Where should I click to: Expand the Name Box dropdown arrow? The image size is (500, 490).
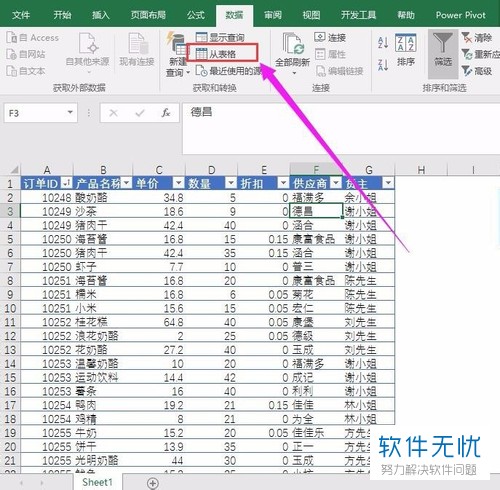(x=70, y=112)
